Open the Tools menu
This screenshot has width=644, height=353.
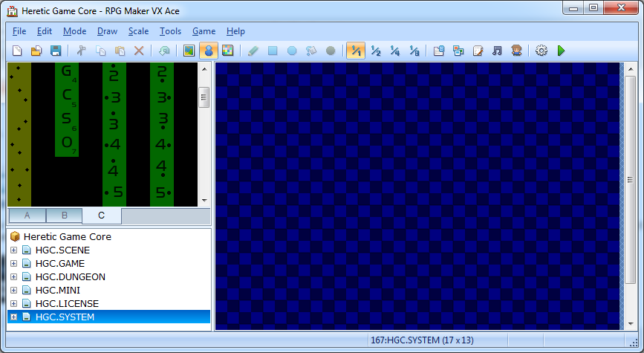tap(170, 31)
